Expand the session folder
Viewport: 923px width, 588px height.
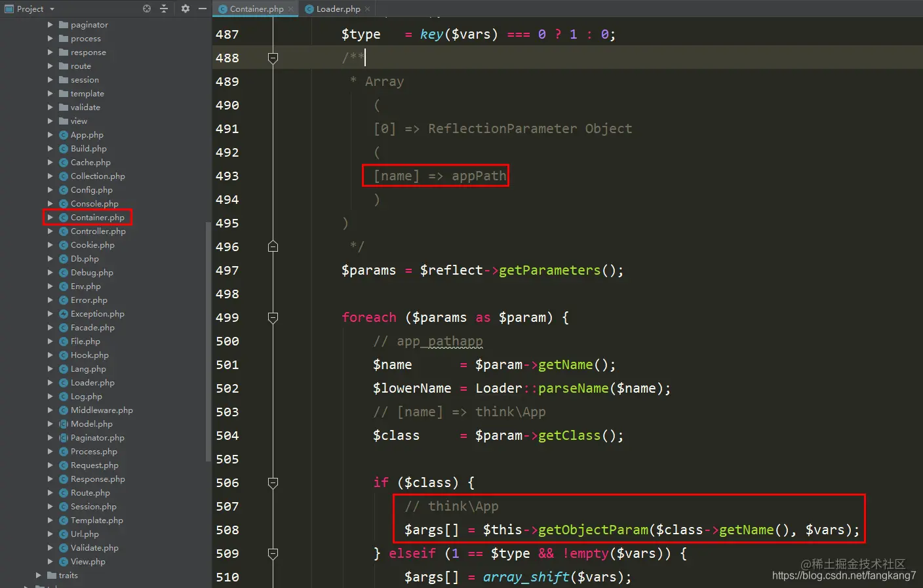tap(50, 80)
